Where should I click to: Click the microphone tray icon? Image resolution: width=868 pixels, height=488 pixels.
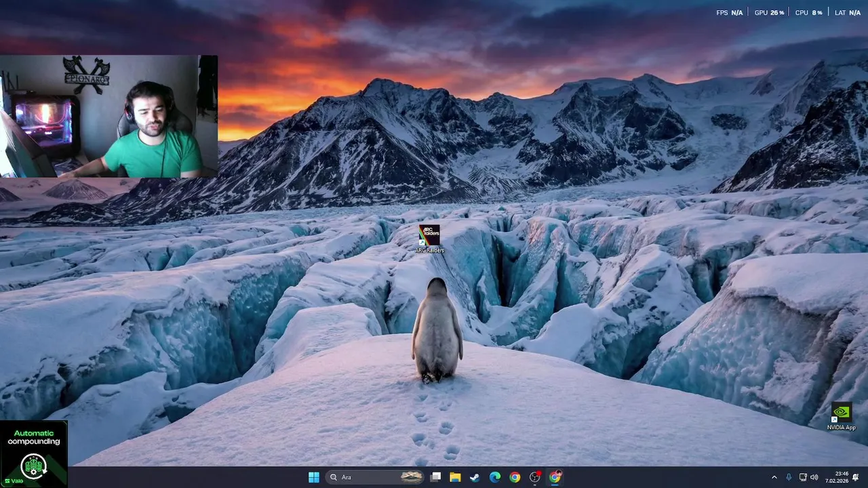tap(789, 477)
